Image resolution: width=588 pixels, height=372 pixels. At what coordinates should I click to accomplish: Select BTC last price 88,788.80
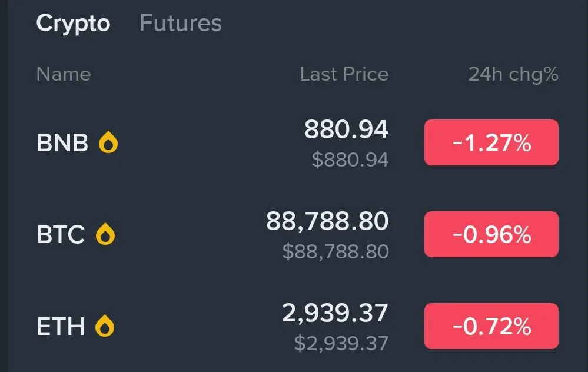[327, 221]
